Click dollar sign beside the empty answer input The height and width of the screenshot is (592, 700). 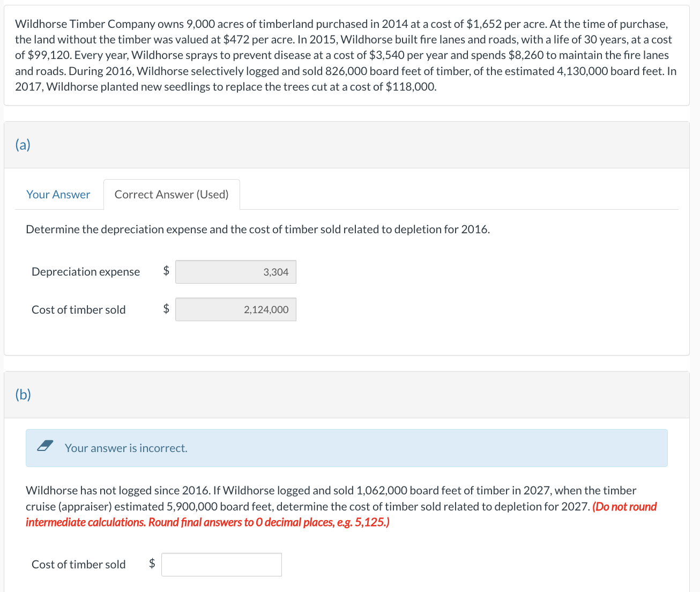(x=152, y=563)
